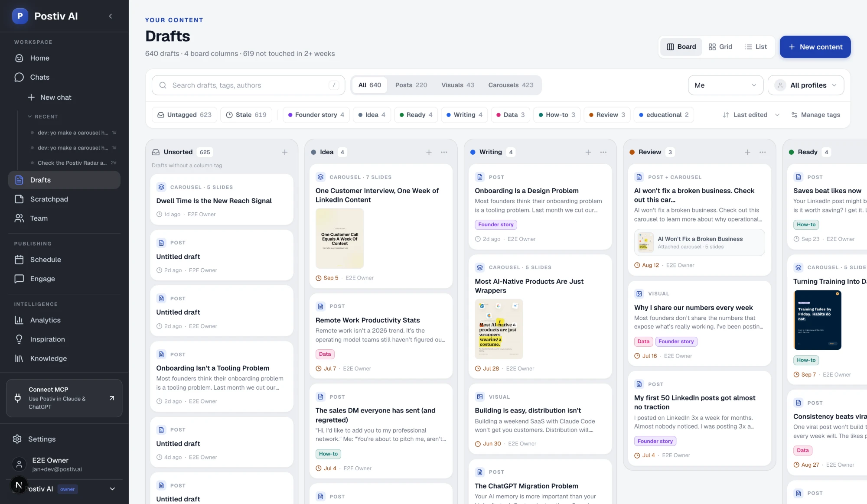Toggle the Stale drafts filter
867x504 pixels.
[246, 115]
